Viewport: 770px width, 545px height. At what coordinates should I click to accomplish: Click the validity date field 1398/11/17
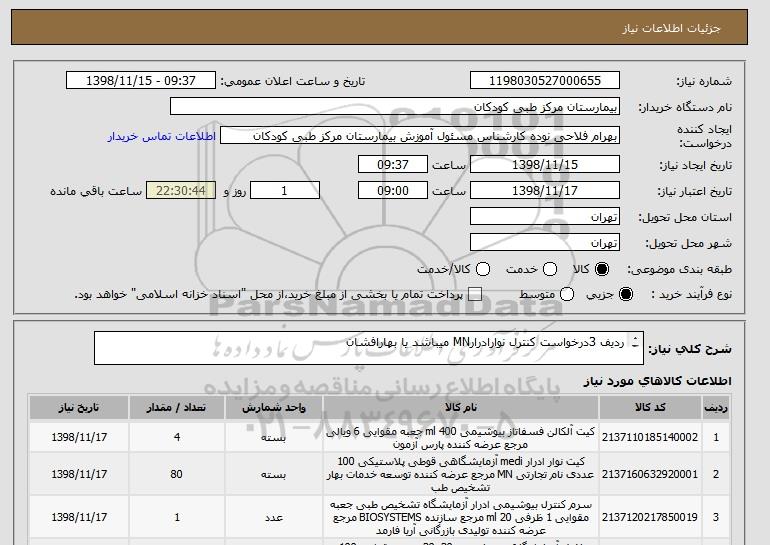pos(545,191)
